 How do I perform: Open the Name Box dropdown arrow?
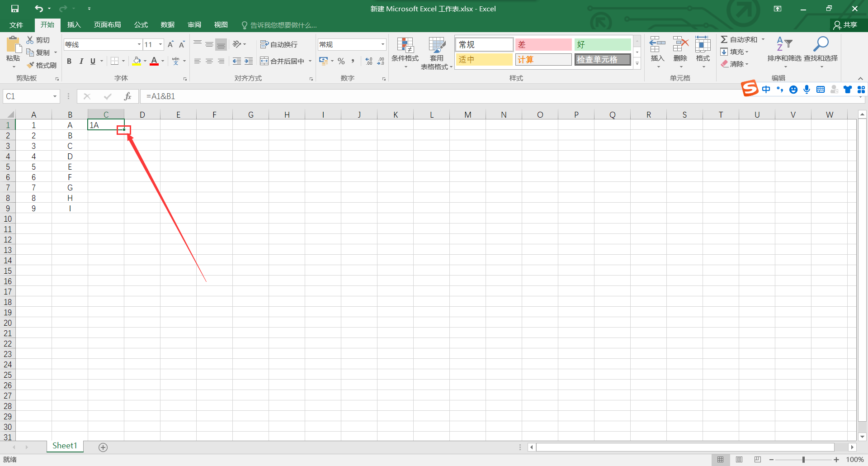point(55,96)
